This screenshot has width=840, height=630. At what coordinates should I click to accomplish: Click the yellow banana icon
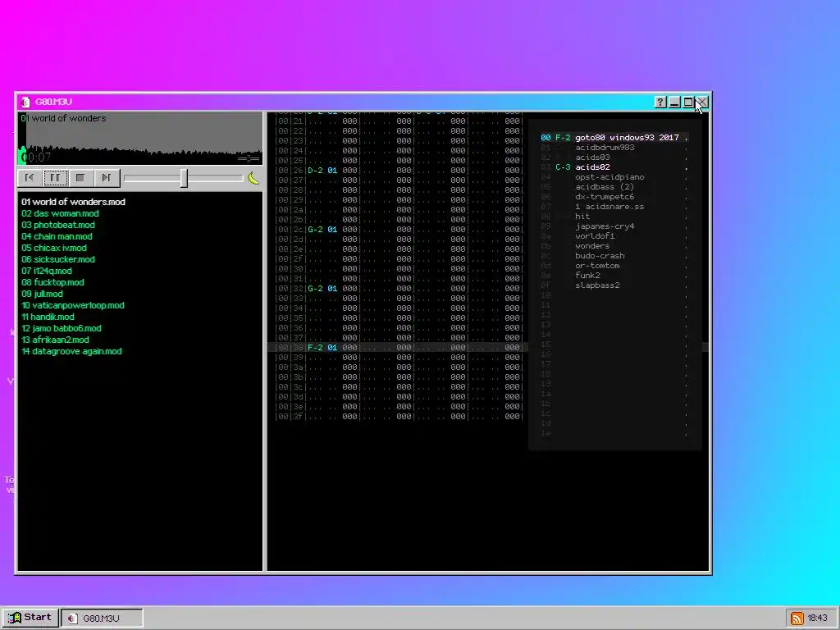(253, 178)
